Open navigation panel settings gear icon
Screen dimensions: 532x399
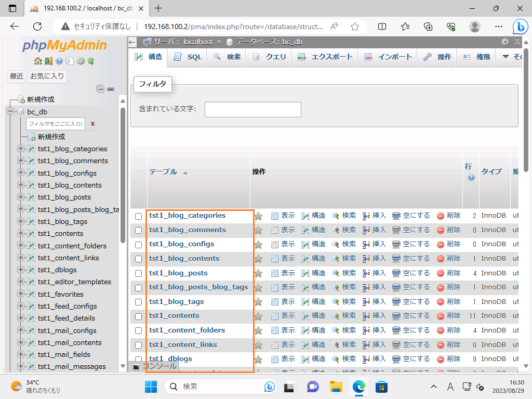pyautogui.click(x=80, y=61)
